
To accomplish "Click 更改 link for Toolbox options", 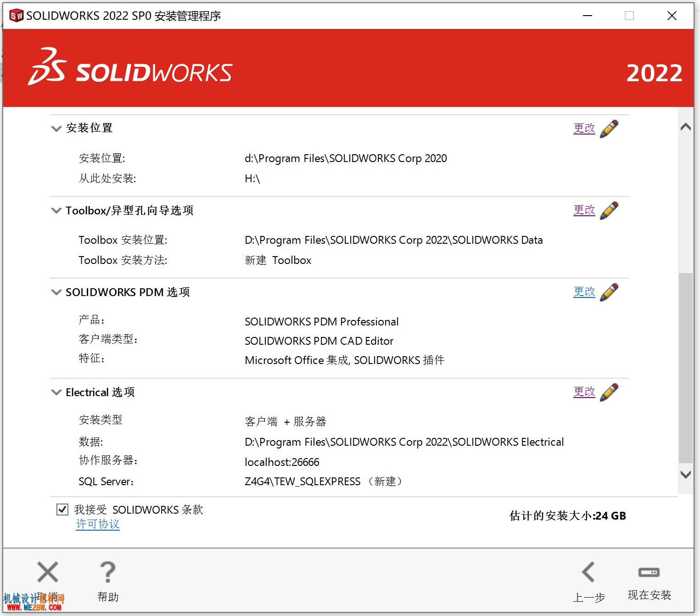I will point(584,210).
